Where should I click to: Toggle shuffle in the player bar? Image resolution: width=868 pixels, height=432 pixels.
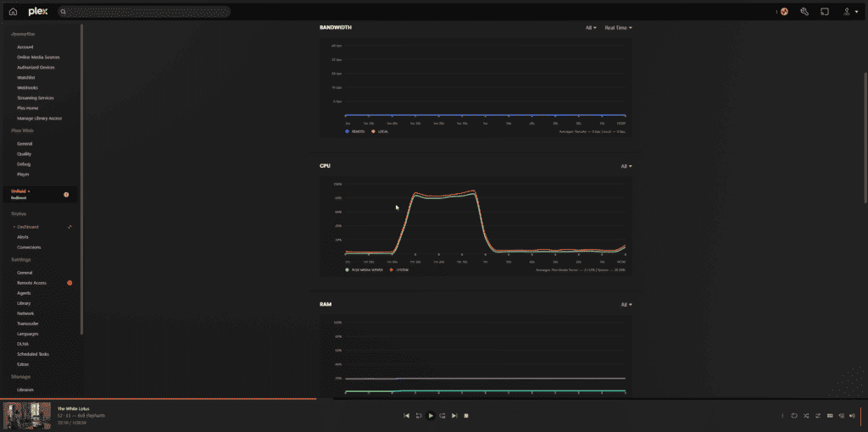(x=806, y=416)
